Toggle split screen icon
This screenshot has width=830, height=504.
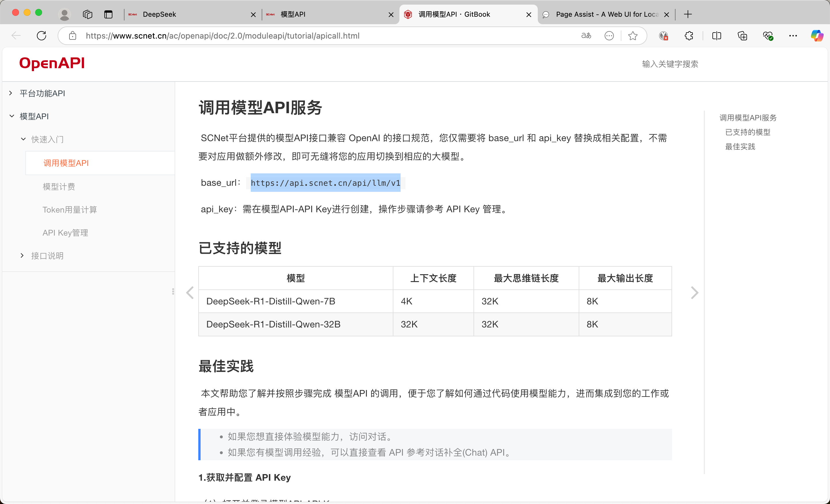point(716,36)
